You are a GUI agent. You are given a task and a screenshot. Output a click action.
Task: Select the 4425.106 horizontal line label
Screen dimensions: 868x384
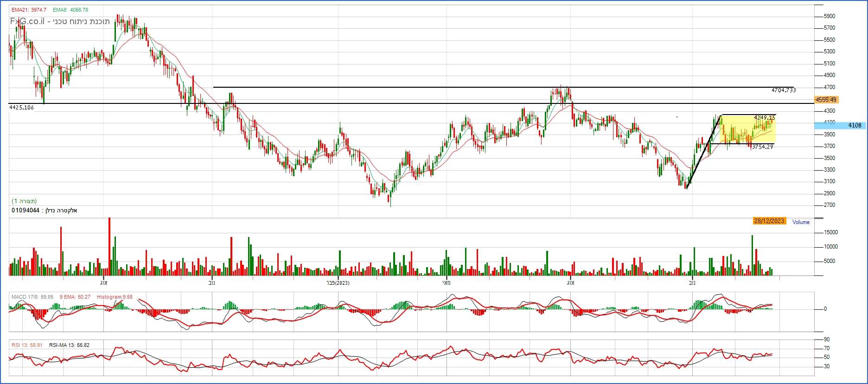[x=21, y=107]
